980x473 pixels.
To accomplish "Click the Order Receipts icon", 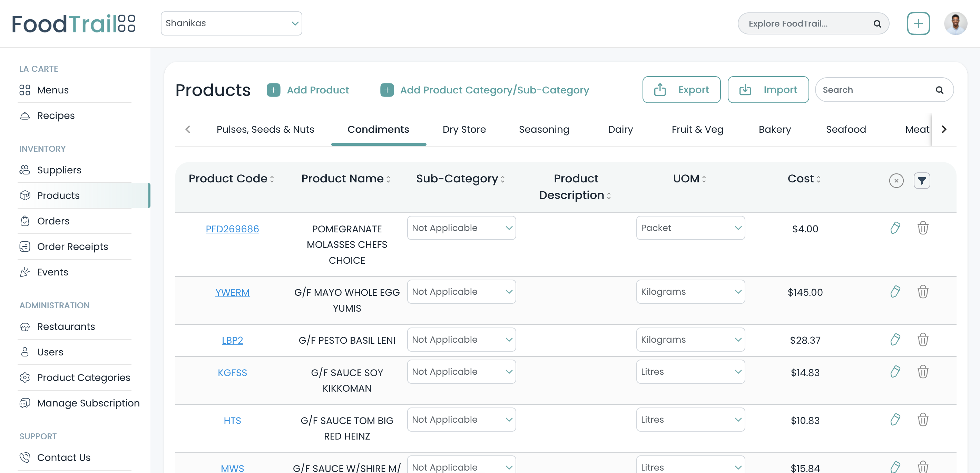I will point(25,246).
